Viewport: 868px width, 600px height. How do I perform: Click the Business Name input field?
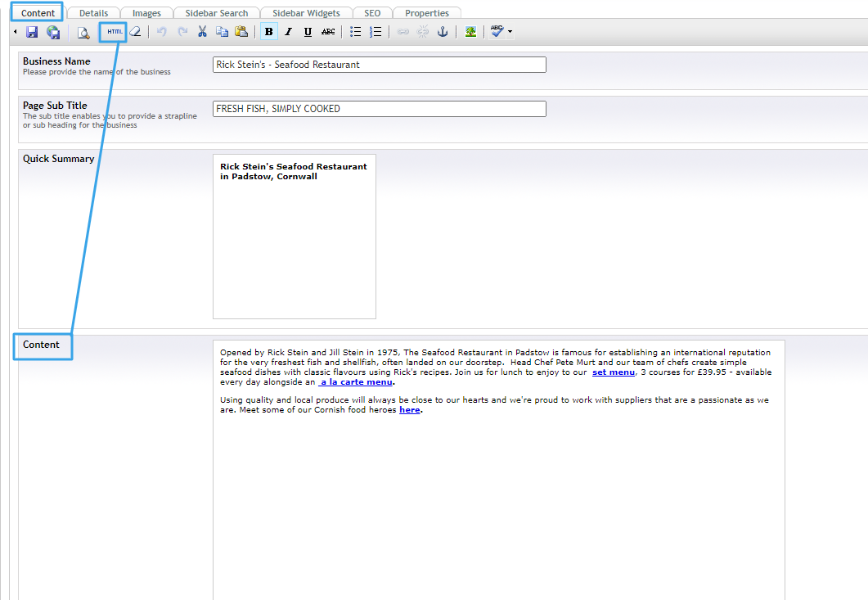(x=380, y=65)
